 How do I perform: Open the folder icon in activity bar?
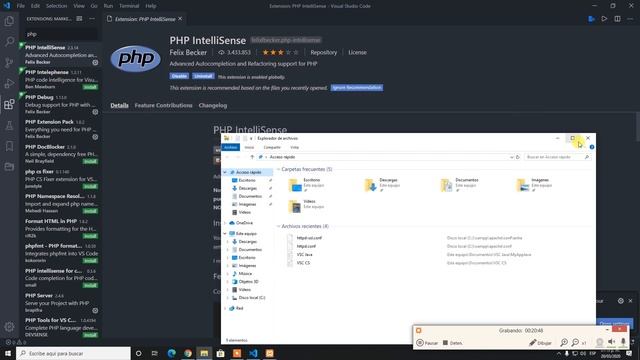[x=9, y=167]
